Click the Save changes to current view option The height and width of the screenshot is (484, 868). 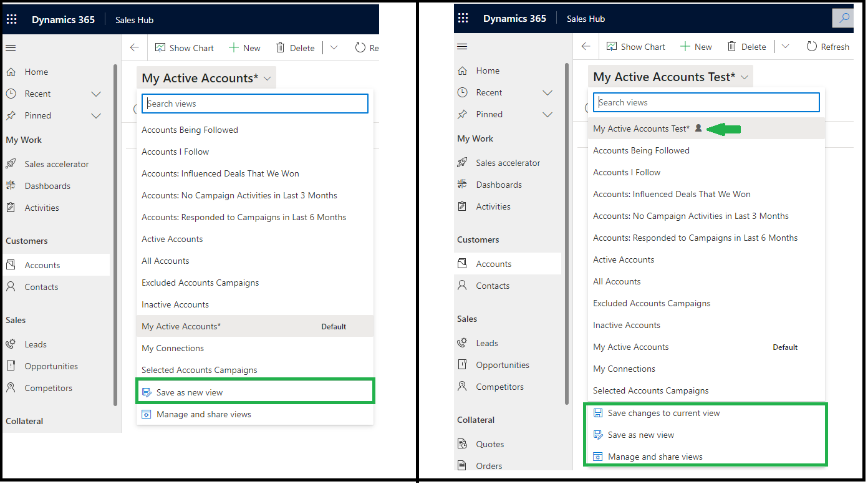tap(663, 413)
